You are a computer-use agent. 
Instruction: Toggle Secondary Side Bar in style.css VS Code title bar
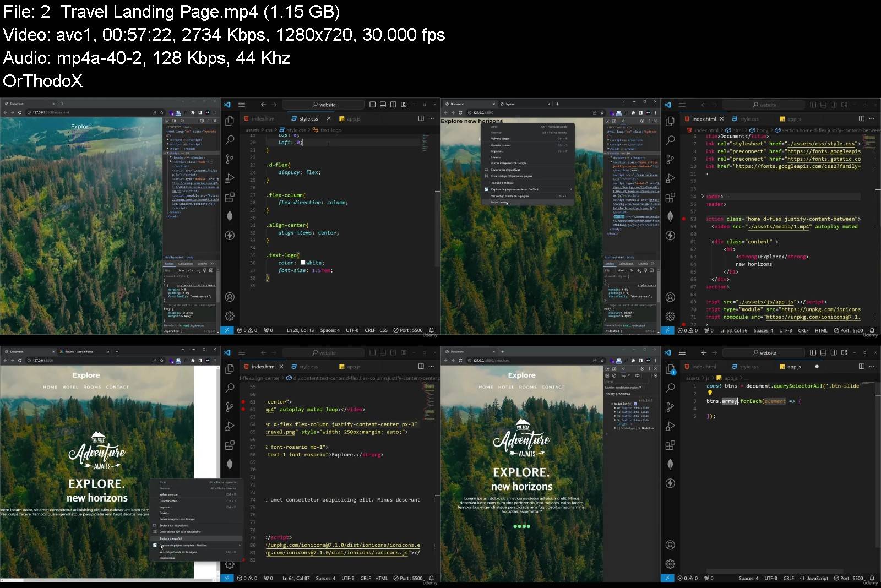click(x=393, y=105)
